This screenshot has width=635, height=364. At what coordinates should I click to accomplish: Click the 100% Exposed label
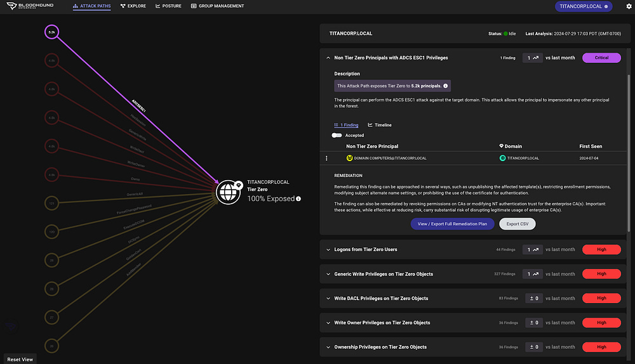(x=271, y=198)
